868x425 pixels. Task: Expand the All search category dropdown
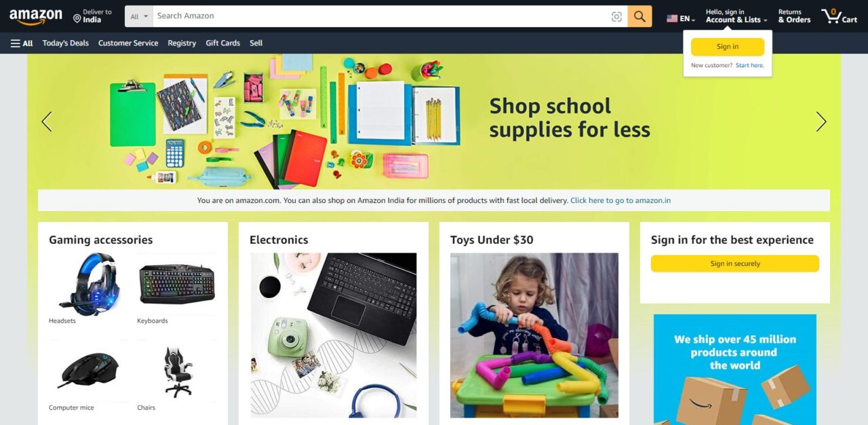(139, 16)
